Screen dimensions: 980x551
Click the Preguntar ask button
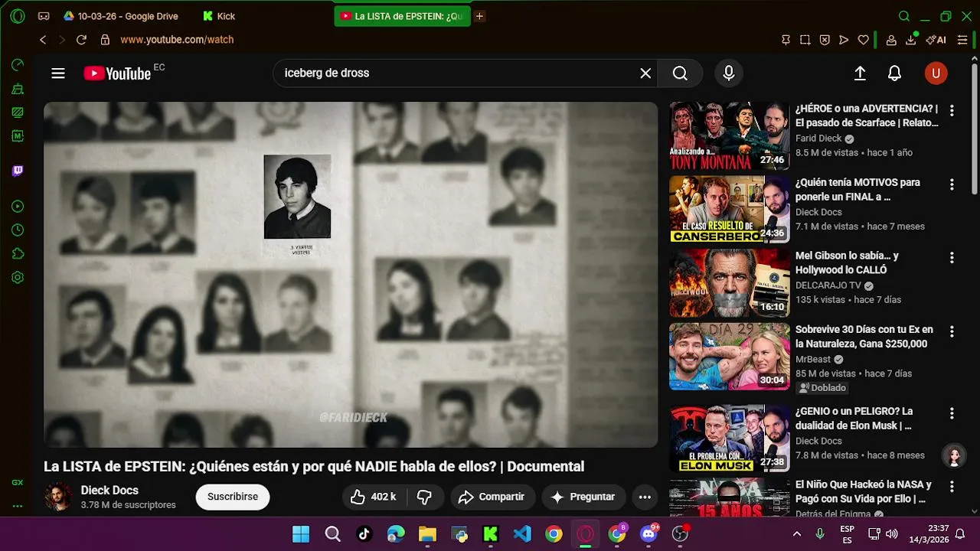583,497
